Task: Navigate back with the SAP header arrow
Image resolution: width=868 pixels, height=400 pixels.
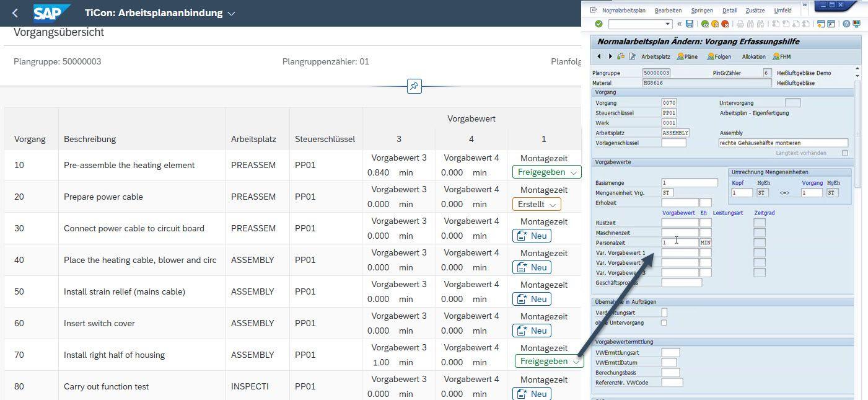Action: click(x=15, y=13)
